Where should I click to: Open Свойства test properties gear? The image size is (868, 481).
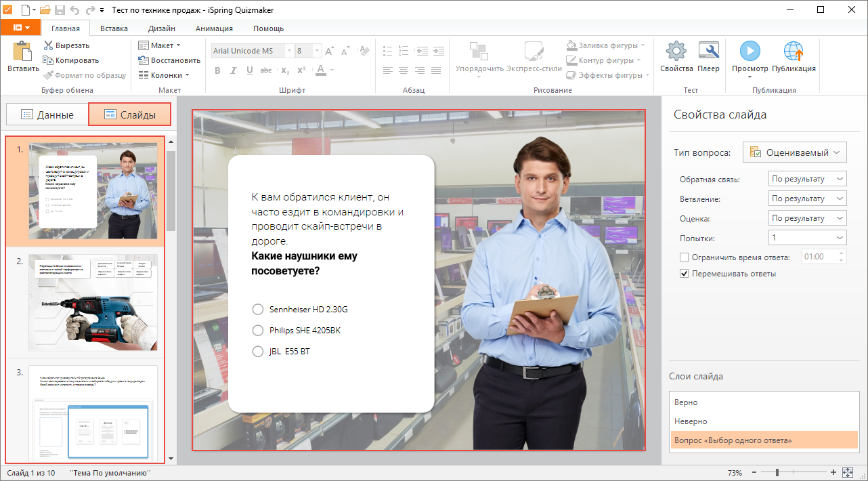pyautogui.click(x=676, y=58)
